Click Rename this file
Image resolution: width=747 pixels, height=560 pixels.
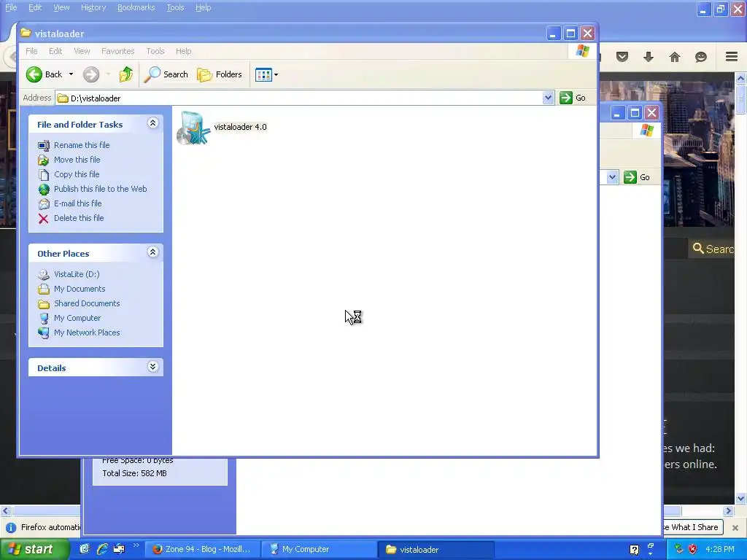coord(82,145)
